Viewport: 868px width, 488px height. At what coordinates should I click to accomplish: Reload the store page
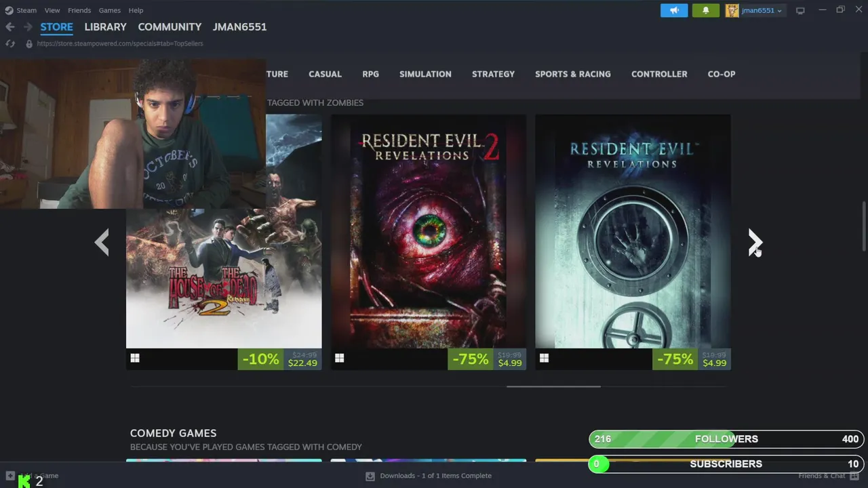pos(10,43)
